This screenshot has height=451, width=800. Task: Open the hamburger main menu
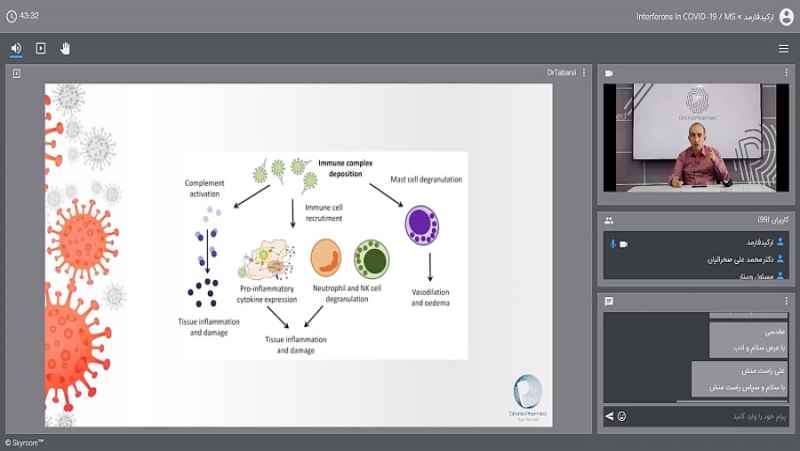point(784,48)
